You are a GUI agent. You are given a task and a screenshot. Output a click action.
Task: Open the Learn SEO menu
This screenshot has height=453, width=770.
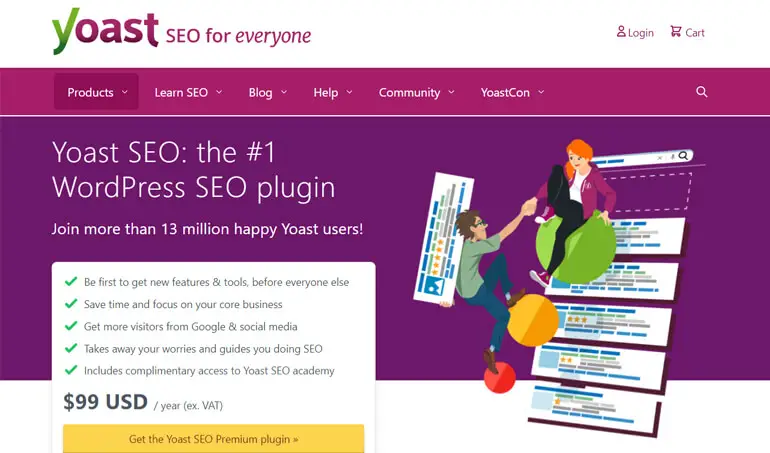click(188, 92)
